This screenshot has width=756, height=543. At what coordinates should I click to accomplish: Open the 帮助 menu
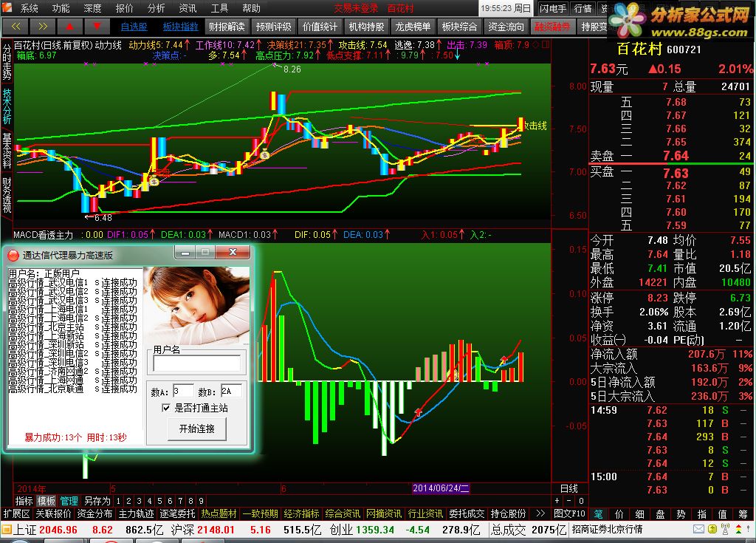pos(251,8)
